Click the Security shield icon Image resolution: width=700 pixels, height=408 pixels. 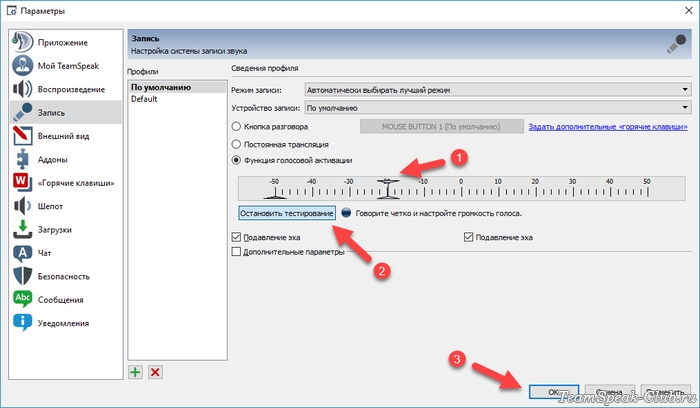pyautogui.click(x=22, y=276)
